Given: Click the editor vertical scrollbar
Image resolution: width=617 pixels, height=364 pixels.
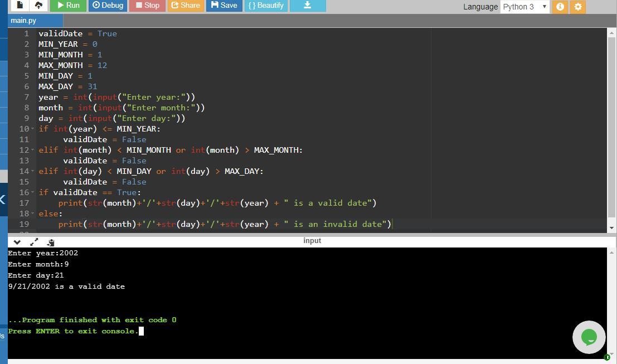Looking at the screenshot, I should pyautogui.click(x=611, y=123).
